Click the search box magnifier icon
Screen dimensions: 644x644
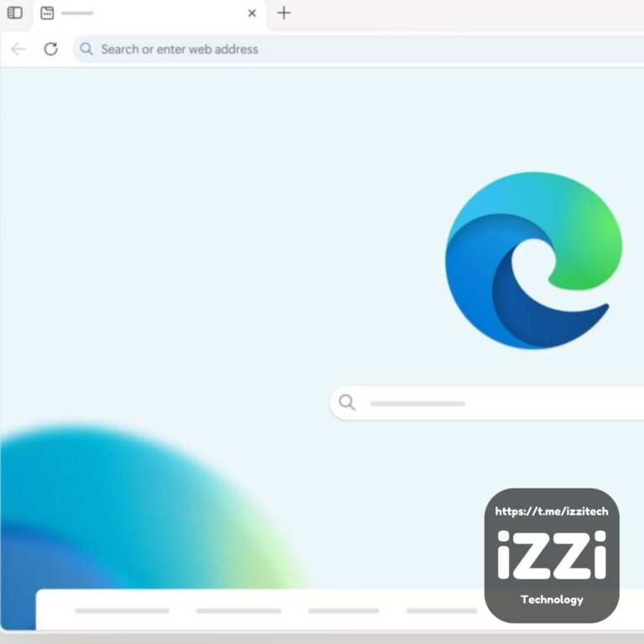(x=347, y=402)
